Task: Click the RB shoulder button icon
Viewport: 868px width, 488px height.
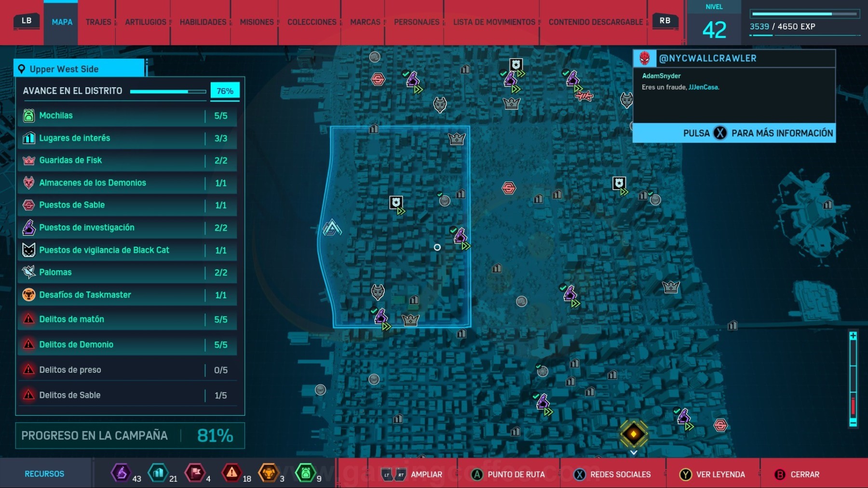Action: tap(665, 21)
